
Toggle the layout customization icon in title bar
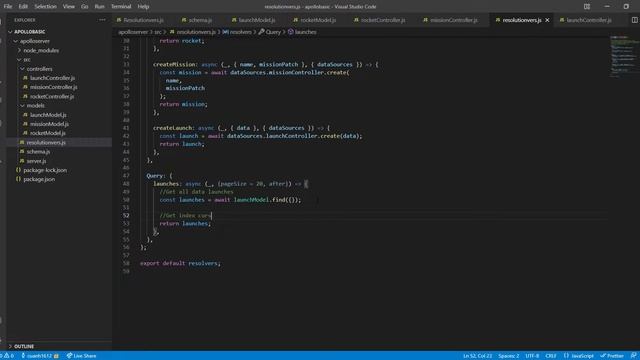click(587, 7)
